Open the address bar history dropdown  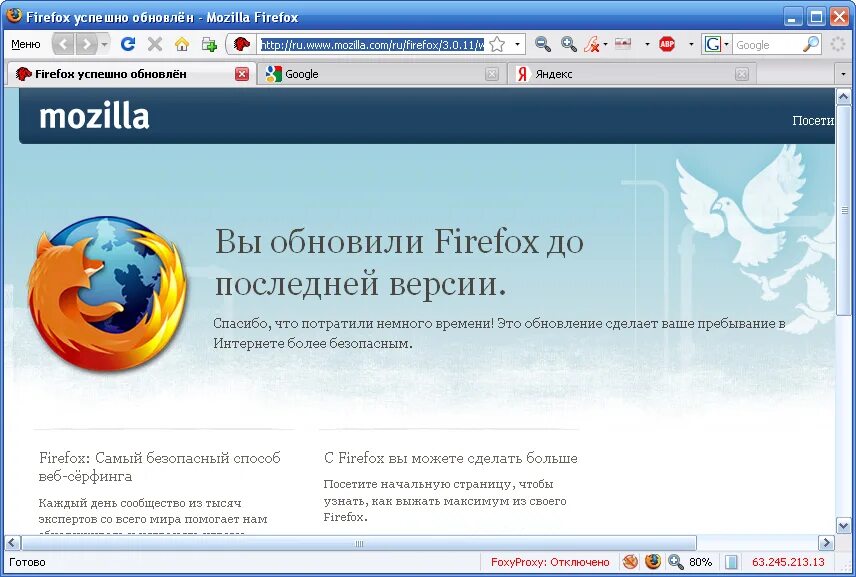517,44
